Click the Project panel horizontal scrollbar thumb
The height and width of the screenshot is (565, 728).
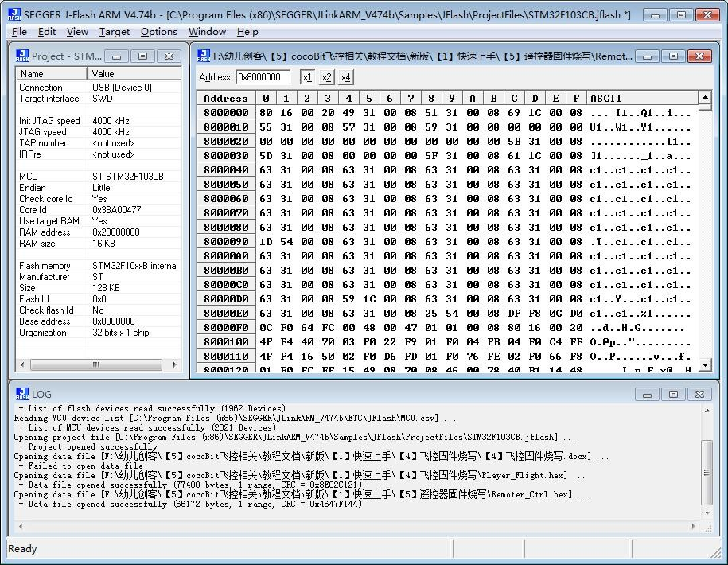tap(96, 364)
